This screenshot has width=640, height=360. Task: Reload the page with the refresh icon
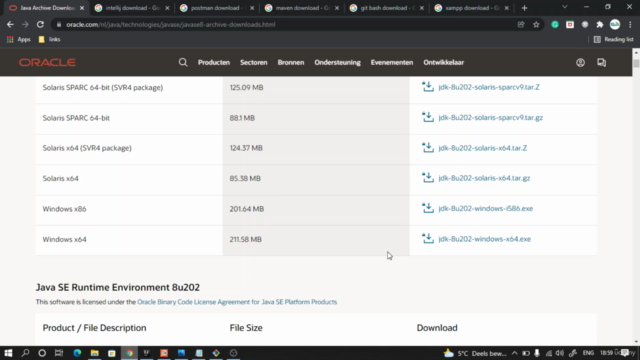pos(40,24)
